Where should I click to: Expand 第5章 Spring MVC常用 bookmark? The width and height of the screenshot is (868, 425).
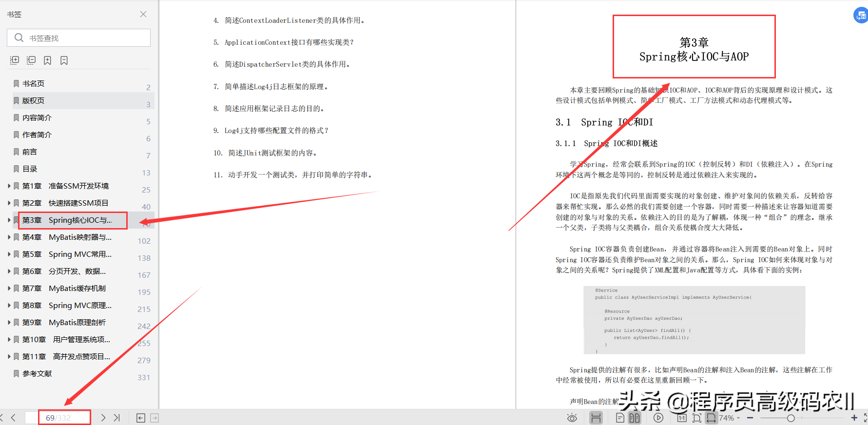(x=9, y=254)
